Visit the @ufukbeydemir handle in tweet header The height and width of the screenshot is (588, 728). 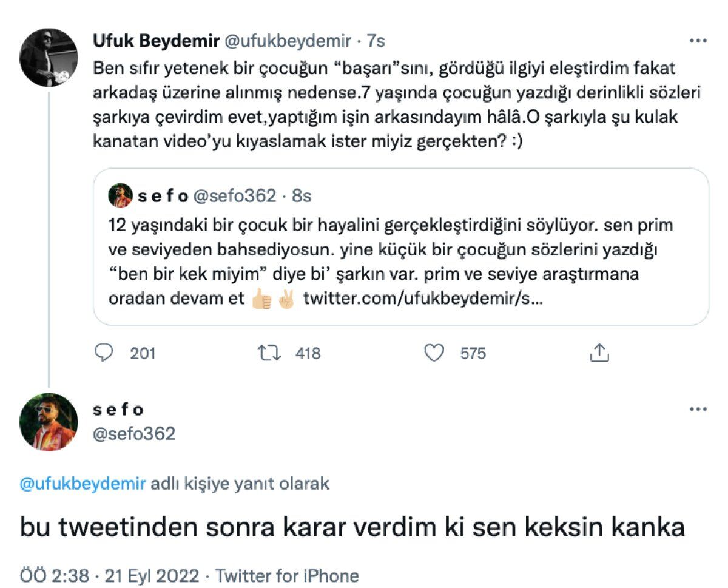click(289, 41)
